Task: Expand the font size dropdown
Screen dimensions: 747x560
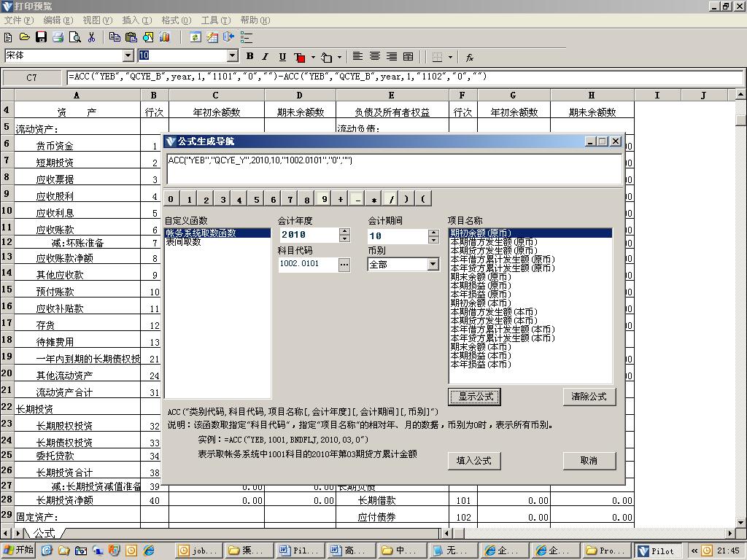Action: (x=233, y=56)
